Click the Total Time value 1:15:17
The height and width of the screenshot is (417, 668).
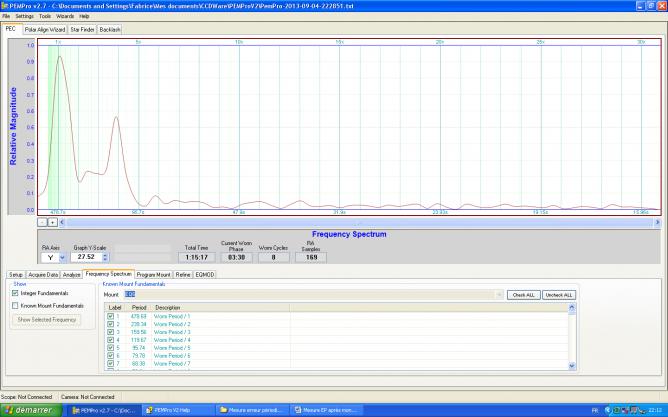tap(196, 257)
